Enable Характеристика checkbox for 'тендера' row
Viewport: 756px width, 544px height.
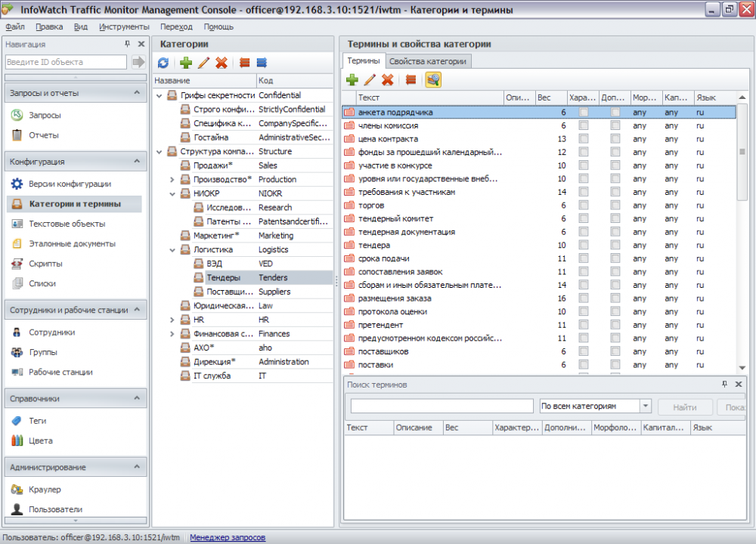(x=583, y=245)
